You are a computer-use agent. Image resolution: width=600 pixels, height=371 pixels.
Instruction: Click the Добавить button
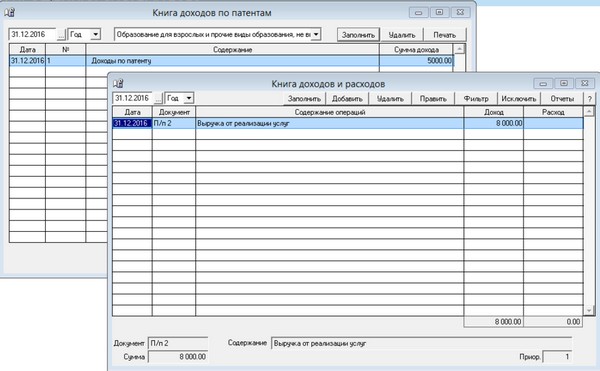347,99
